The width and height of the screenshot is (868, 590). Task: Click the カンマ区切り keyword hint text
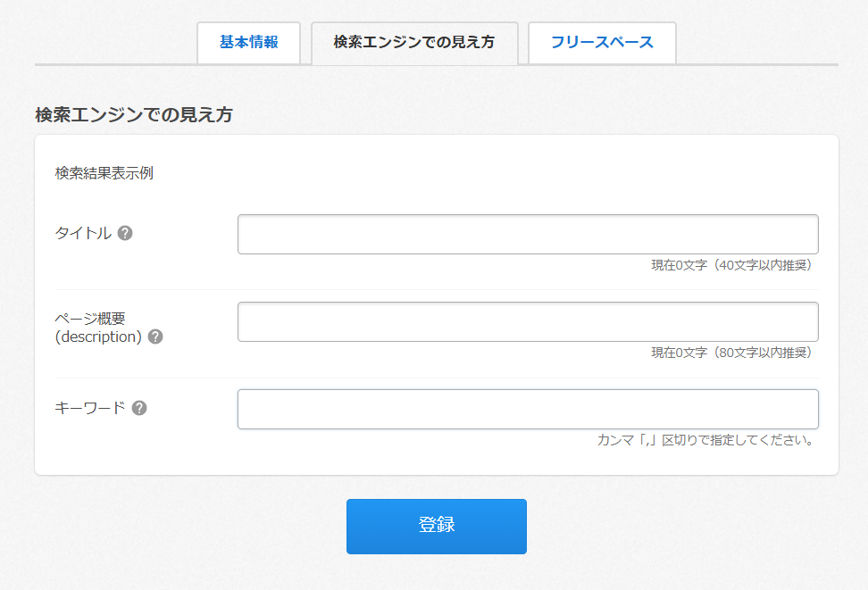705,440
